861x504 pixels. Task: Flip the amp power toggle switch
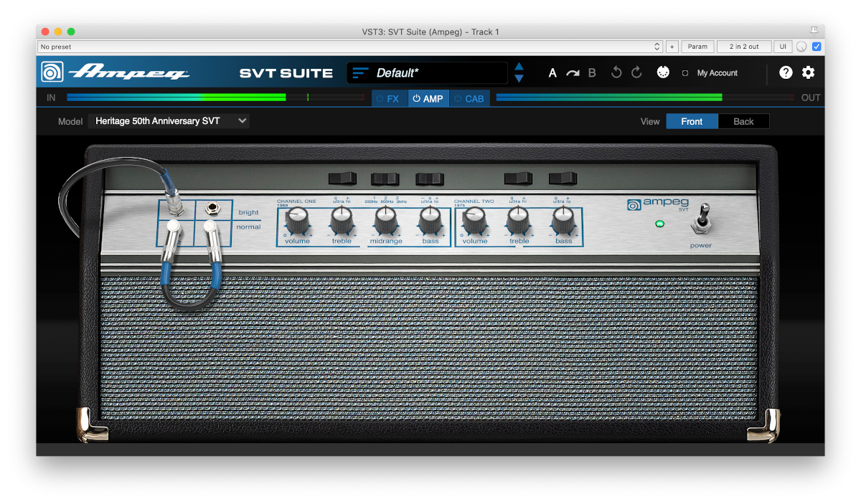point(701,219)
